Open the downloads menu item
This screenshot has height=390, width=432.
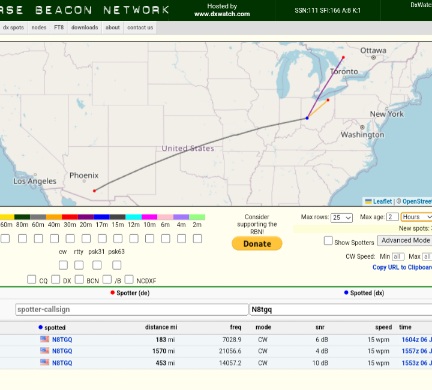[85, 27]
